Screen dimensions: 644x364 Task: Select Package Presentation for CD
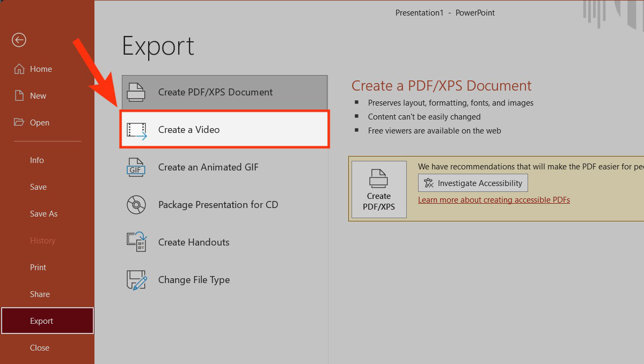click(218, 205)
